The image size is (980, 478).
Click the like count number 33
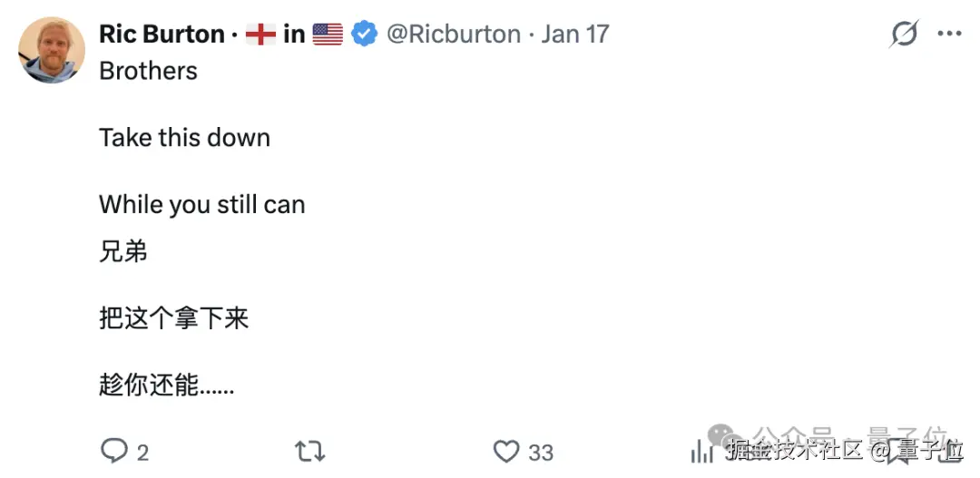[x=541, y=452]
